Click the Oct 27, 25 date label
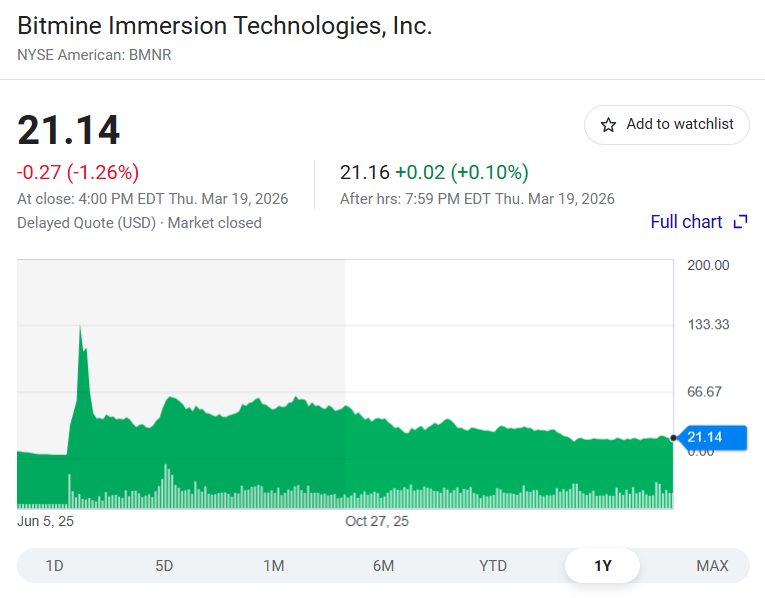The width and height of the screenshot is (765, 598). 377,521
